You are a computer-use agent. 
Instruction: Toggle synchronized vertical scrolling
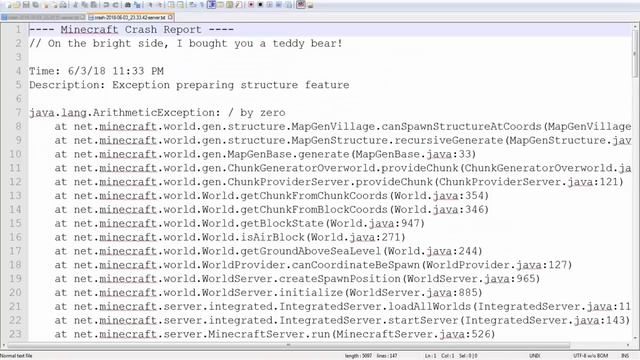171,5
